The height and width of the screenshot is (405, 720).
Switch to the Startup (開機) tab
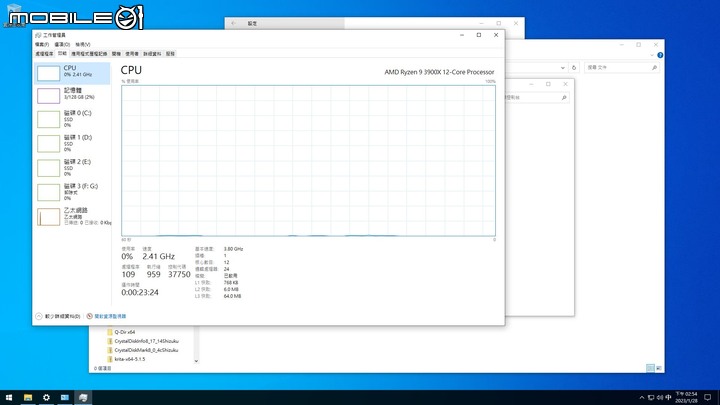tap(117, 54)
